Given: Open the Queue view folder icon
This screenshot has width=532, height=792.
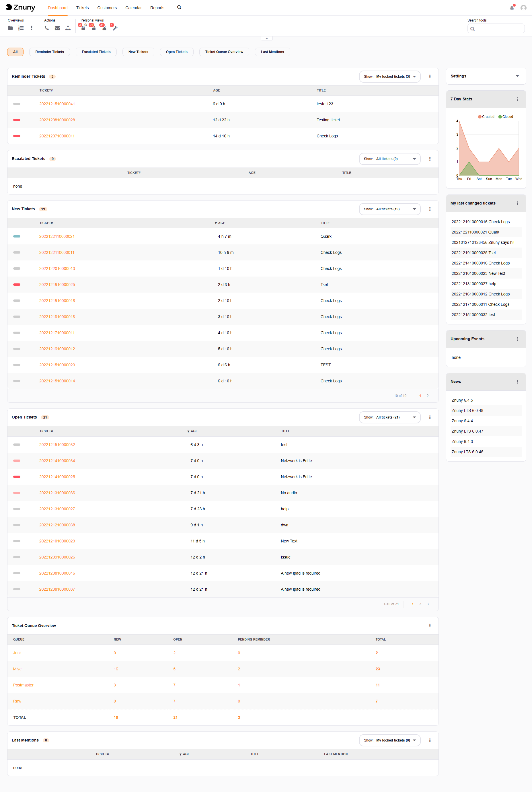Looking at the screenshot, I should click(10, 28).
